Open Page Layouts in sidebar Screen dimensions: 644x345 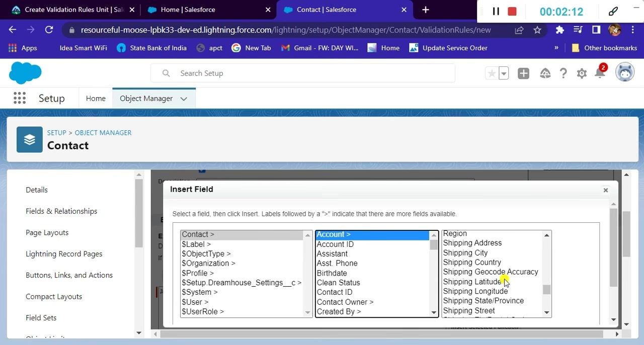(47, 232)
